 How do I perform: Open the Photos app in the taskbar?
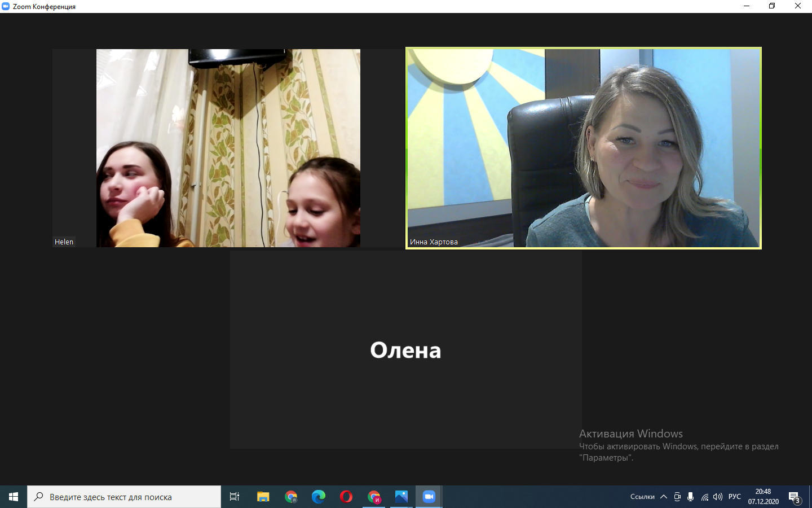[x=401, y=497]
